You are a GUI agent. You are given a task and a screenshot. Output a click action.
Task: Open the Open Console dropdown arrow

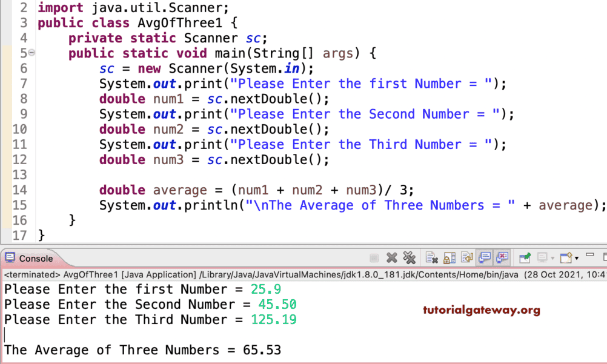pyautogui.click(x=576, y=257)
